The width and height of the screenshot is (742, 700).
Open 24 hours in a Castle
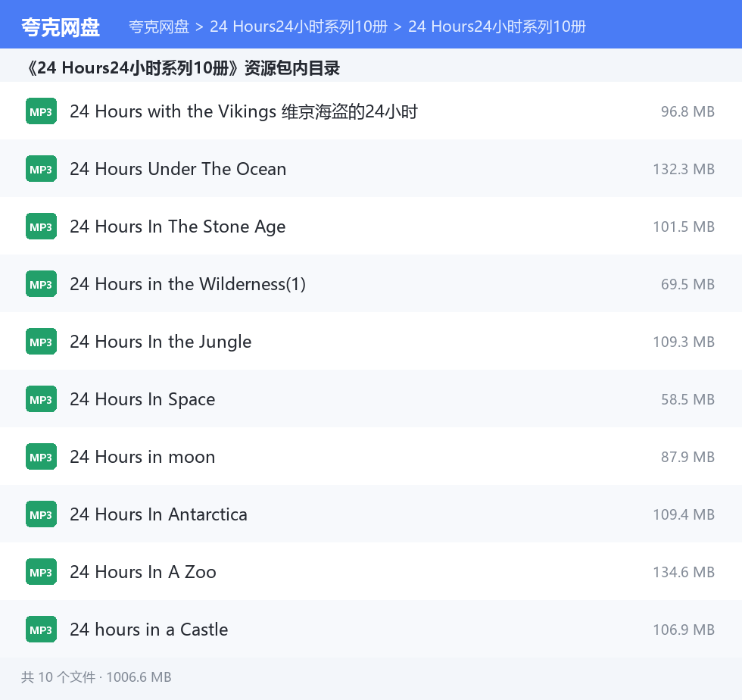pyautogui.click(x=148, y=630)
